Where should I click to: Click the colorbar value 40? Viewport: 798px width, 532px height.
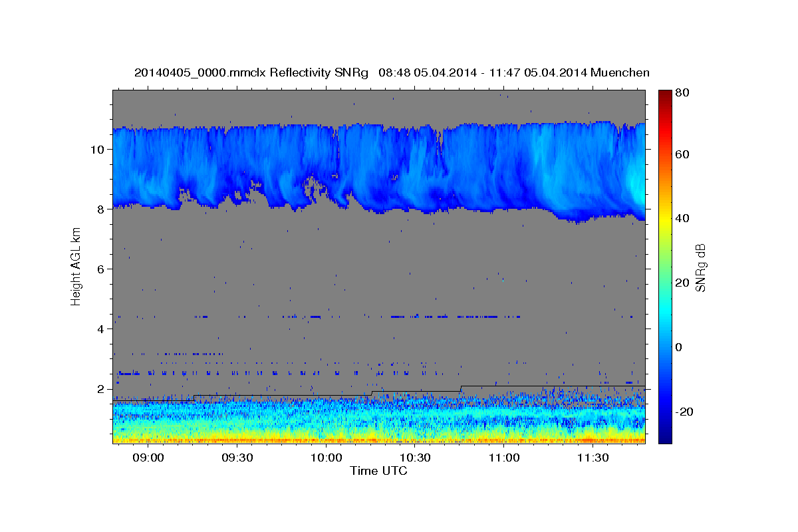click(x=682, y=218)
